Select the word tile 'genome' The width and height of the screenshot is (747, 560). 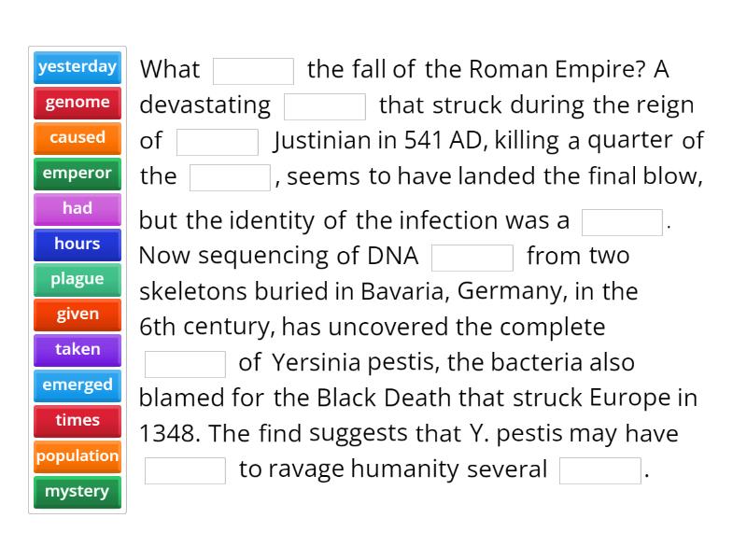[x=77, y=103]
